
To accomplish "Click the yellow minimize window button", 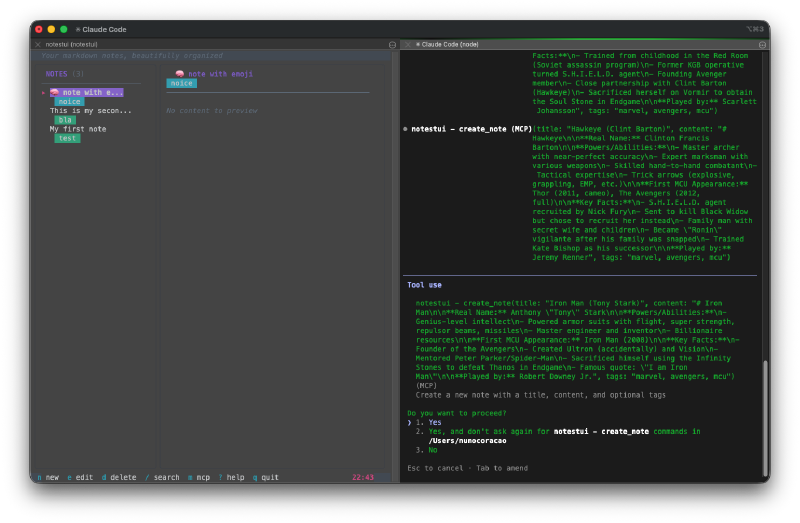I will pyautogui.click(x=51, y=30).
